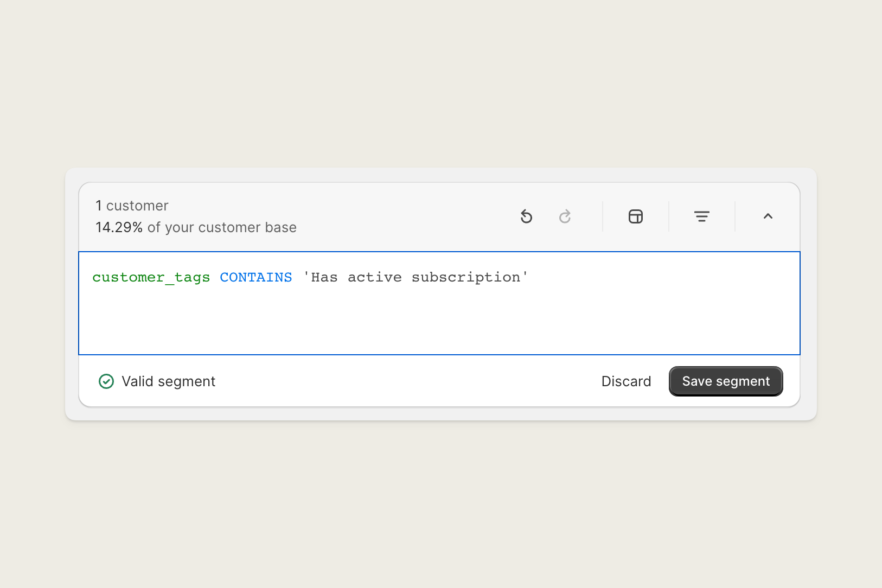
Task: Click the 'Has active subscription' value
Action: pos(416,277)
